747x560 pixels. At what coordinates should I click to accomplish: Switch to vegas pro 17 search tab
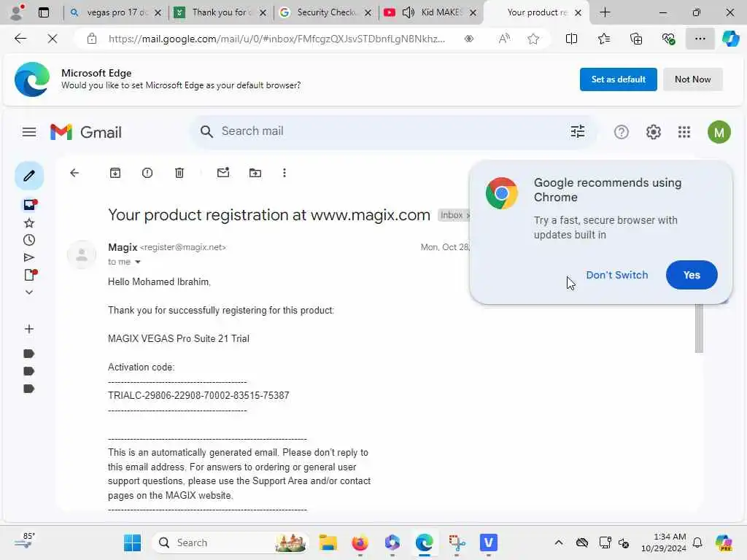[116, 12]
